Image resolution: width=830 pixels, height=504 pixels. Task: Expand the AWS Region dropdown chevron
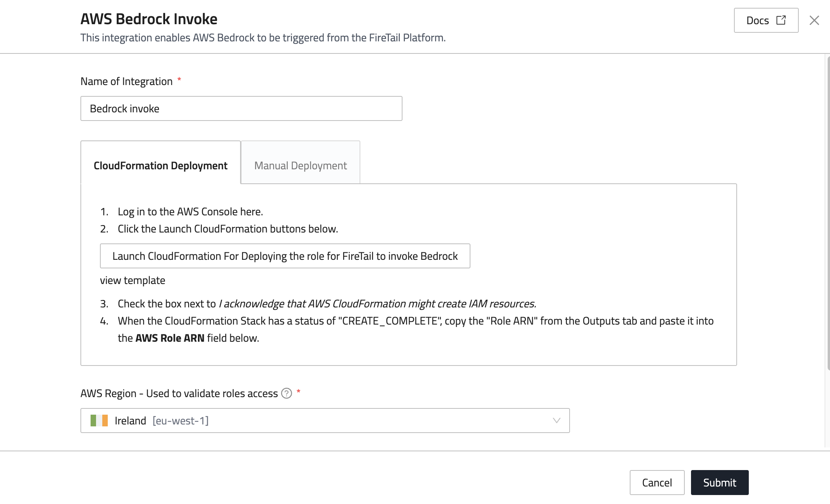coord(556,421)
